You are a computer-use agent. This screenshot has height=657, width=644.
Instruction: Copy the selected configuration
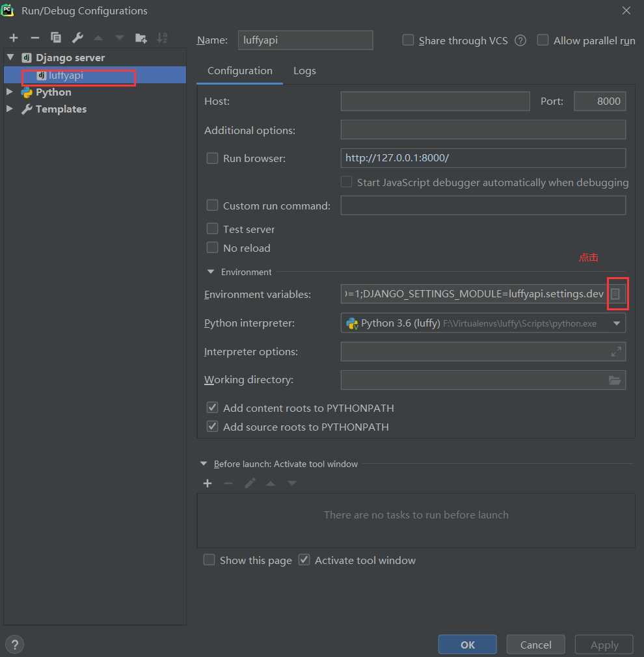coord(56,38)
